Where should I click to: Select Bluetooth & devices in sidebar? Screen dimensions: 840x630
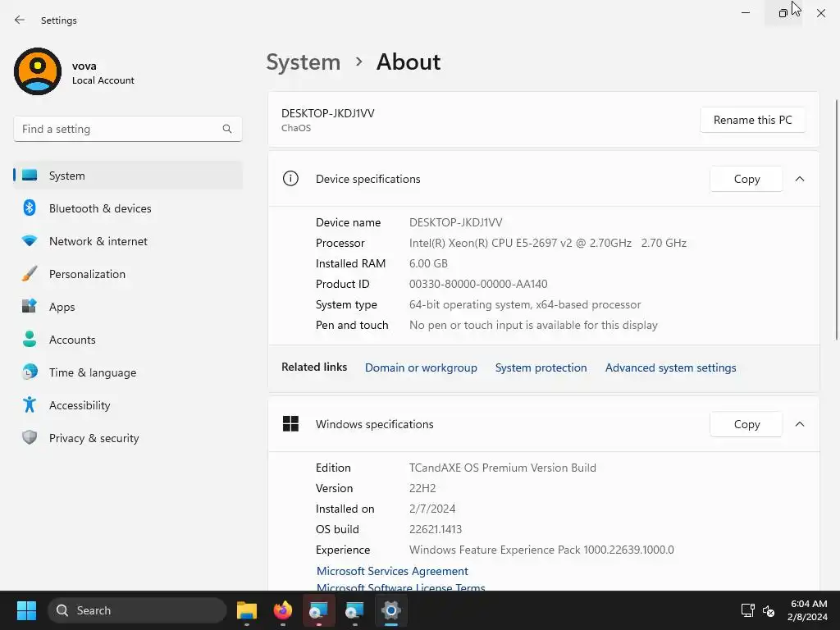(100, 208)
